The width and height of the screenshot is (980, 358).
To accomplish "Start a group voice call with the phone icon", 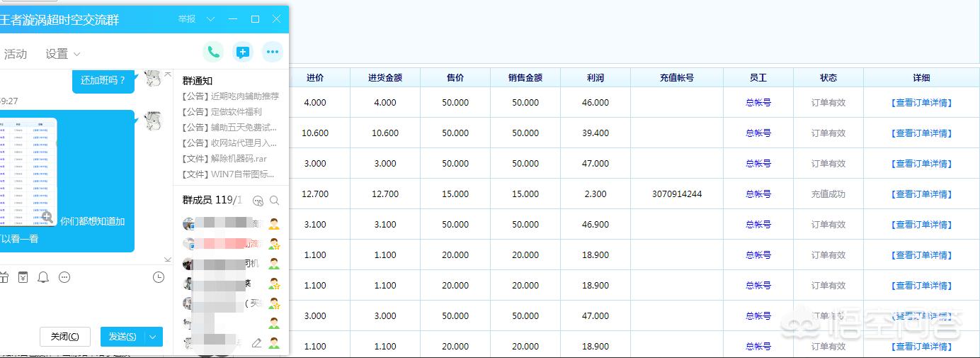I will point(212,52).
